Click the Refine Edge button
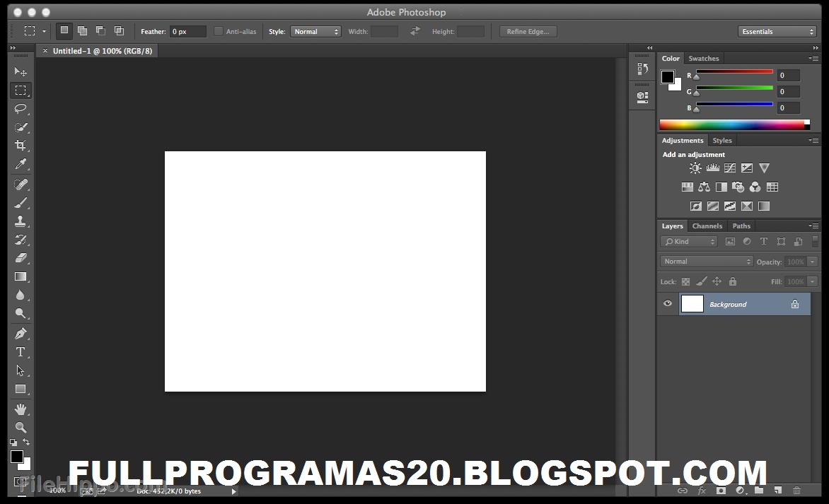Image resolution: width=829 pixels, height=504 pixels. [x=528, y=32]
